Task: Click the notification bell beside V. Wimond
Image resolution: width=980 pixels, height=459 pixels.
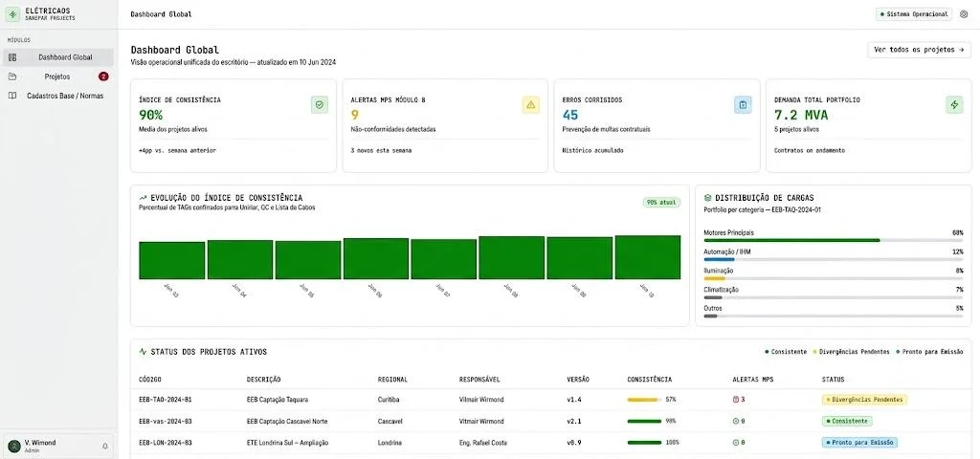Action: tap(105, 446)
